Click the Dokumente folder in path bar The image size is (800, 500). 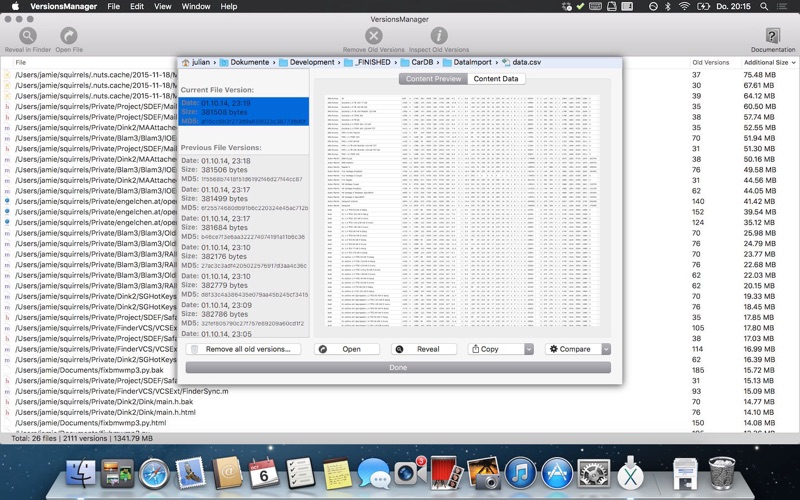pos(244,62)
